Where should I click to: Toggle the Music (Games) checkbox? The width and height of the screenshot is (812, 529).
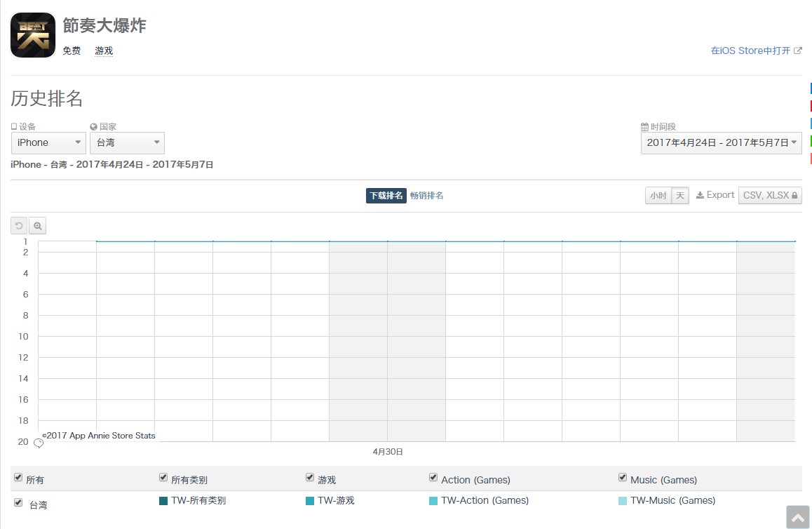623,478
